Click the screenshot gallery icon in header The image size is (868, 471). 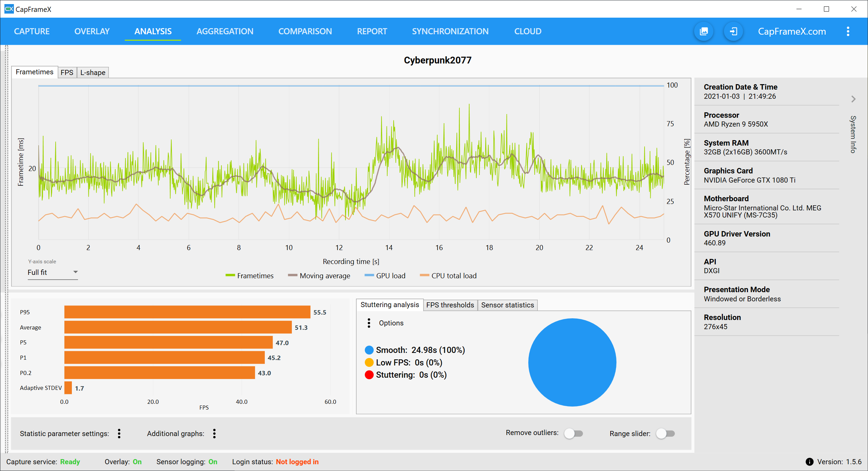[x=704, y=32]
